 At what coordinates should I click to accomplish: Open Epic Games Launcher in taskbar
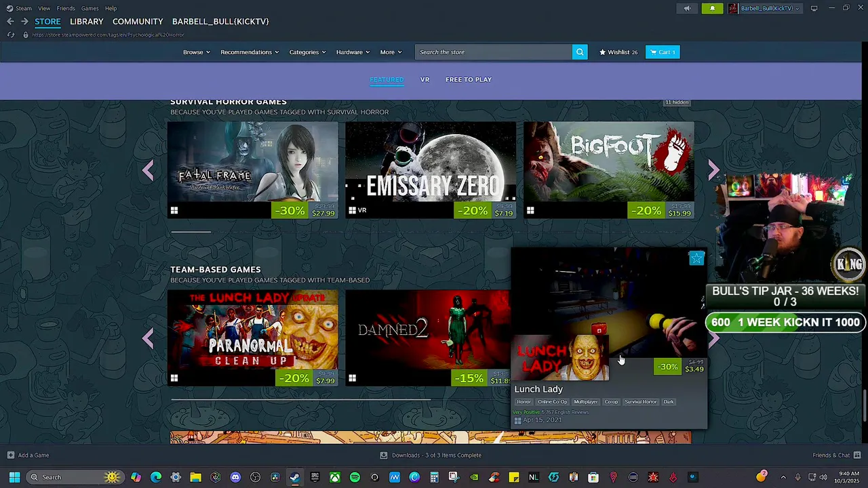(x=315, y=477)
